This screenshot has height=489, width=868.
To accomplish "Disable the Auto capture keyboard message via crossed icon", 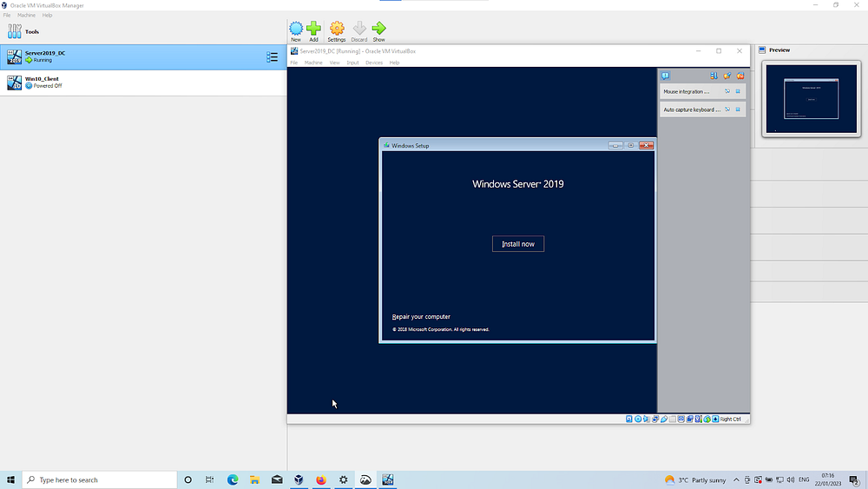I will point(727,109).
